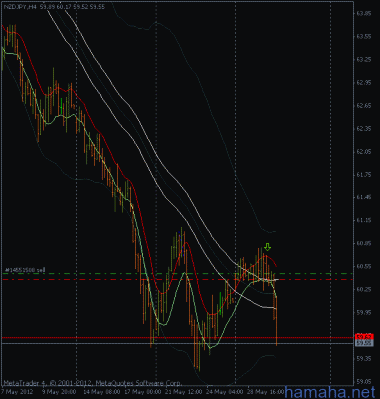Click the NZDJPY,H4 chart title text
This screenshot has width=380, height=399.
pyautogui.click(x=53, y=6)
